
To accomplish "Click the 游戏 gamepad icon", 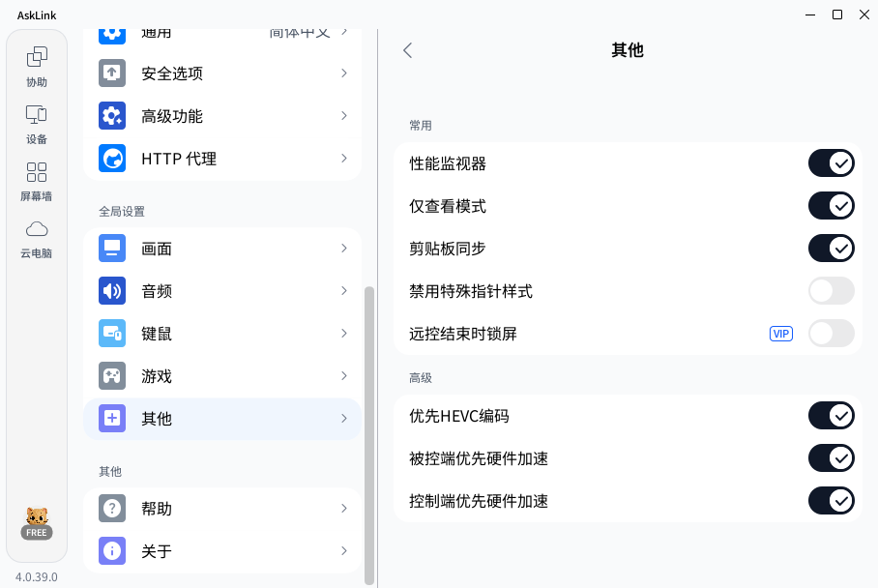I will point(112,376).
